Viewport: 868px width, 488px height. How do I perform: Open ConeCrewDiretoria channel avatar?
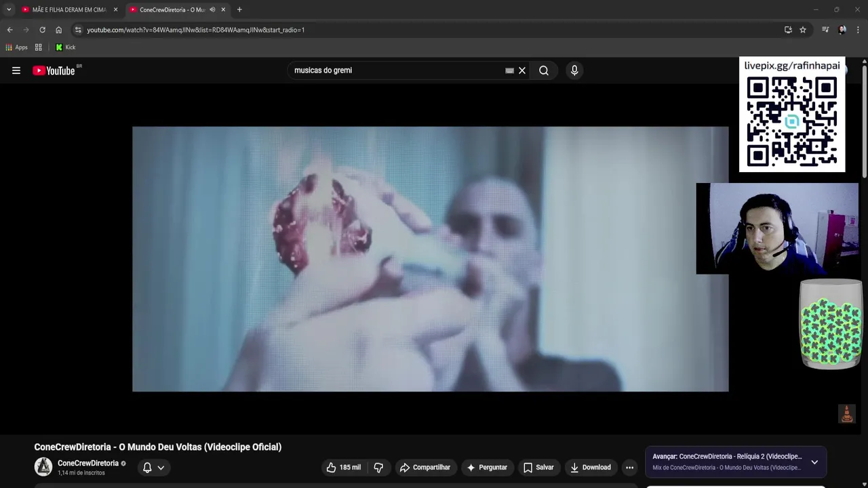pos(43,467)
